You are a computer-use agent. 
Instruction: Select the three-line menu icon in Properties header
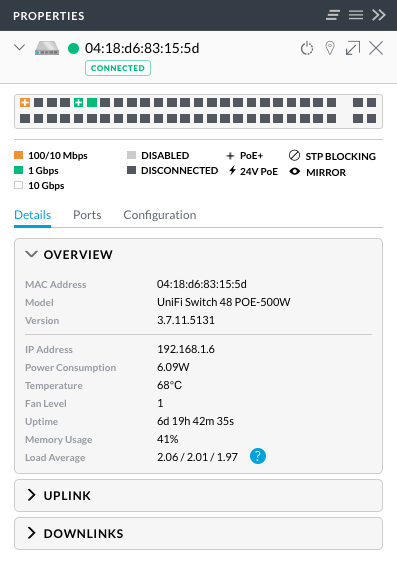coord(356,15)
